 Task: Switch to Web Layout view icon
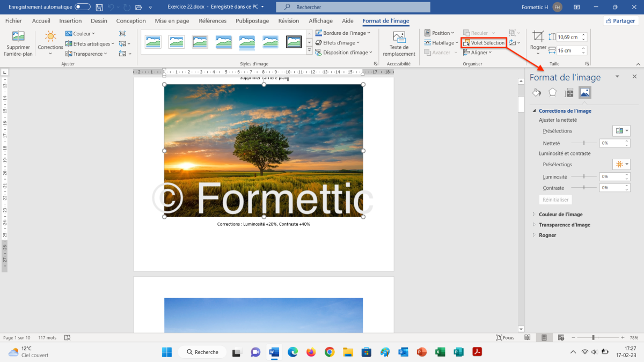[x=561, y=337]
